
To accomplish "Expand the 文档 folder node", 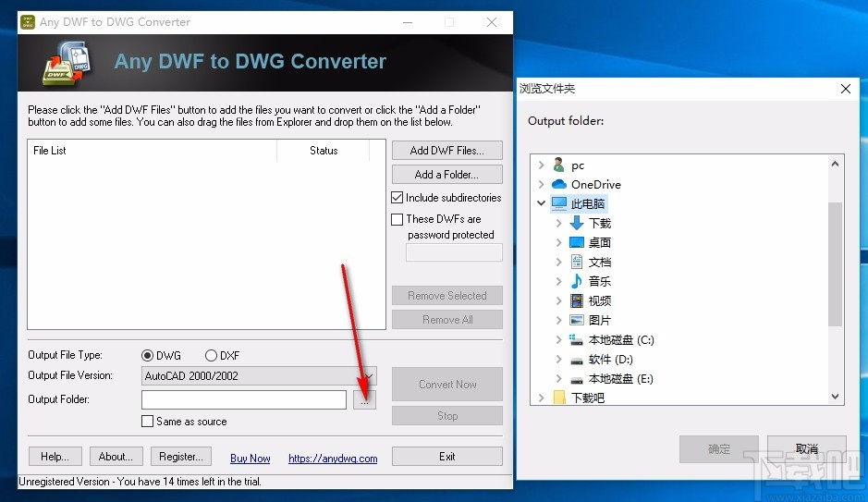I will point(558,262).
